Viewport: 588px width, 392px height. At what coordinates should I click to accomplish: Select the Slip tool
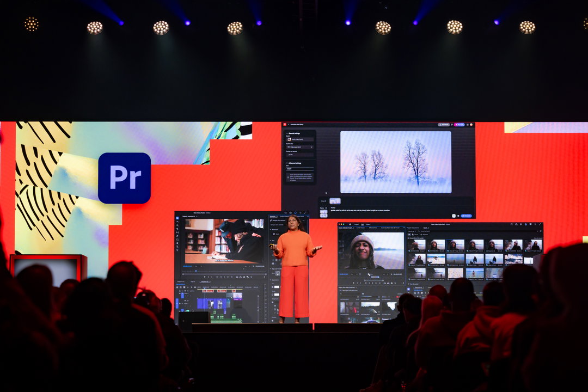(177, 232)
